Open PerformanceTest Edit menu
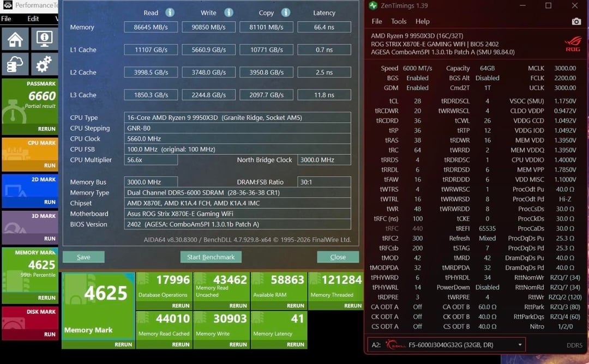Screen dimensions: 589x364 (x=33, y=19)
